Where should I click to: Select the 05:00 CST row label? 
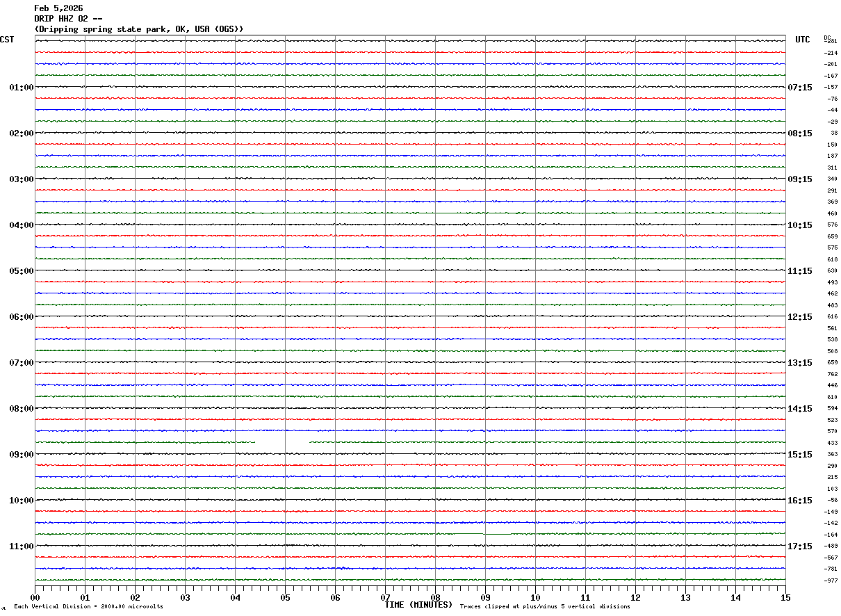pos(22,271)
